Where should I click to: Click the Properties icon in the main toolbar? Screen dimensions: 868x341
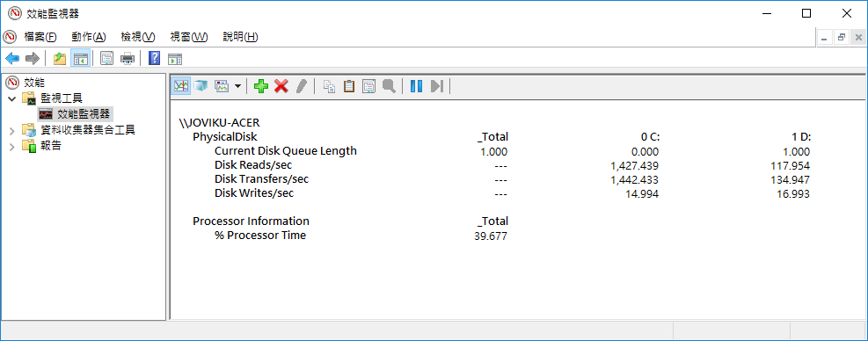pos(106,58)
